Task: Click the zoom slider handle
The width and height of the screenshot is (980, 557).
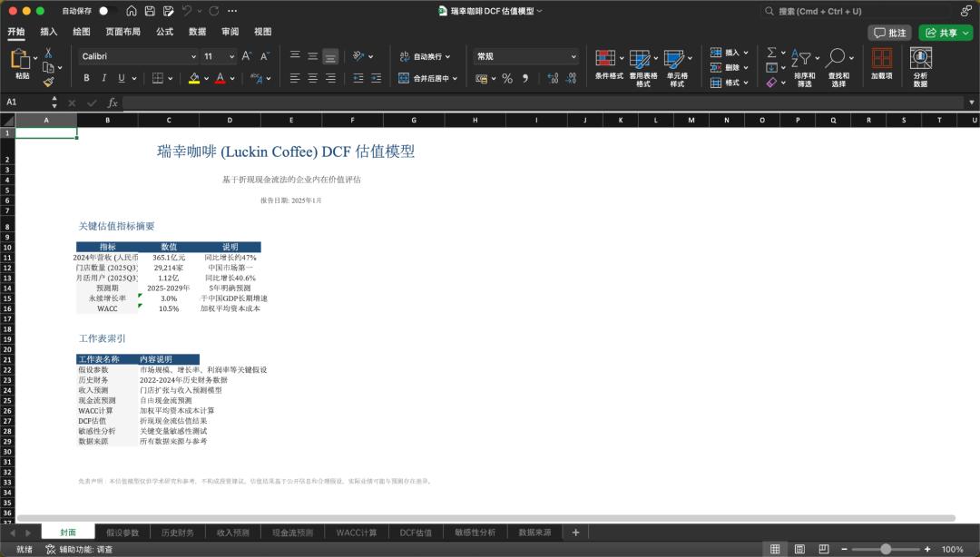Action: (x=886, y=549)
